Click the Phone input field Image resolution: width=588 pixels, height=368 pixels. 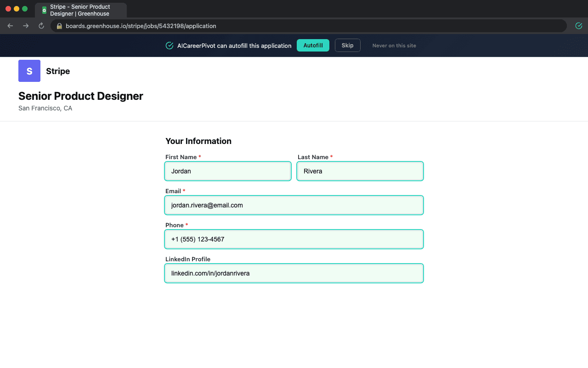click(294, 239)
